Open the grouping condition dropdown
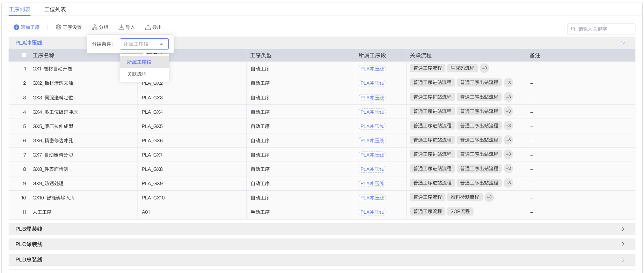 pos(144,44)
